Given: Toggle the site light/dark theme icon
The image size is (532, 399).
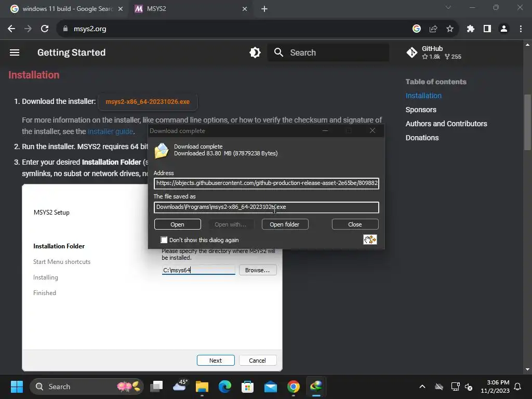Looking at the screenshot, I should click(x=255, y=52).
